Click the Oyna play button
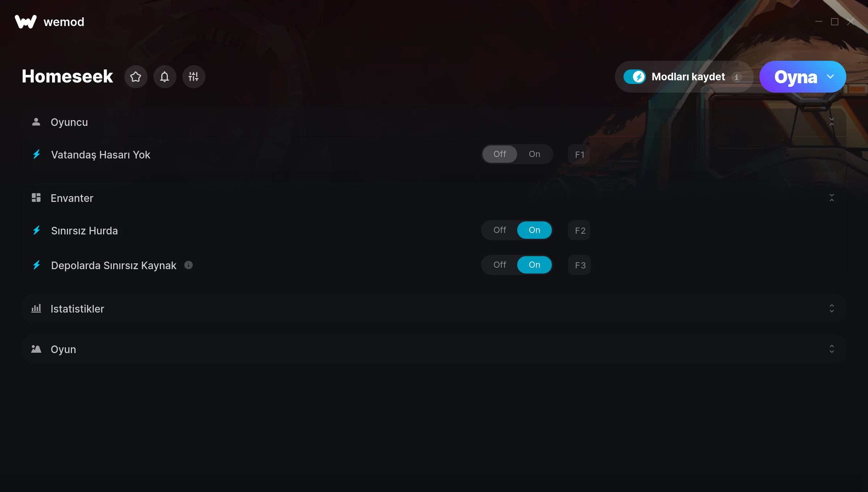868x492 pixels. pyautogui.click(x=795, y=77)
